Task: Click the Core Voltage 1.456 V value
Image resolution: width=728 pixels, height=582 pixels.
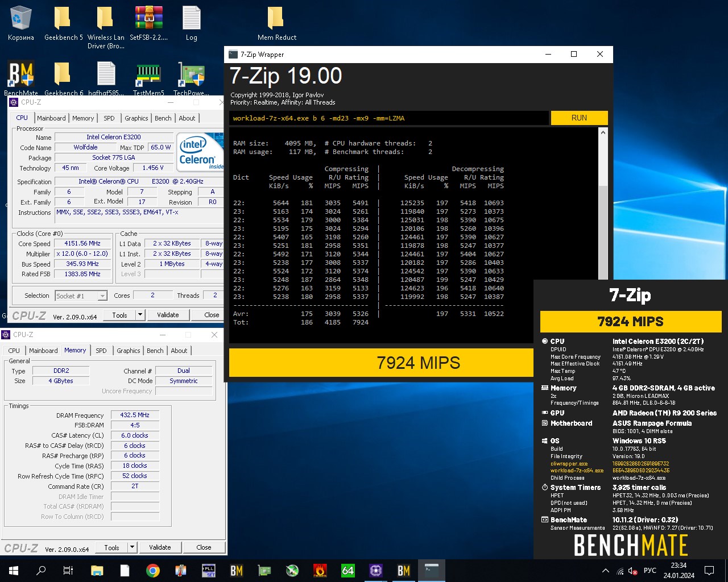Action: [x=153, y=168]
